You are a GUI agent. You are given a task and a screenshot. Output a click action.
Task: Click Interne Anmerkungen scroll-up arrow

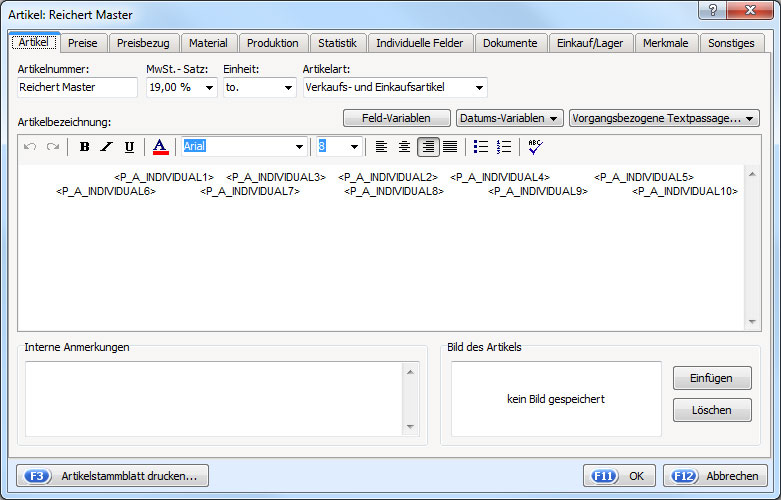(x=410, y=372)
